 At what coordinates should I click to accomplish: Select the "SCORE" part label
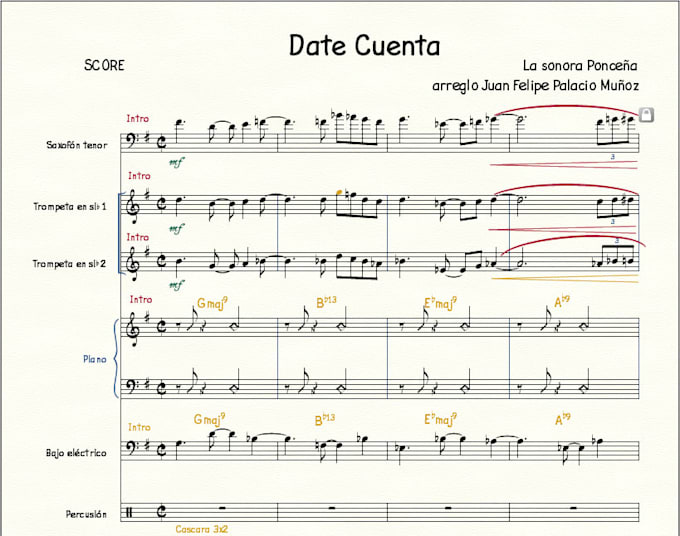click(x=104, y=65)
